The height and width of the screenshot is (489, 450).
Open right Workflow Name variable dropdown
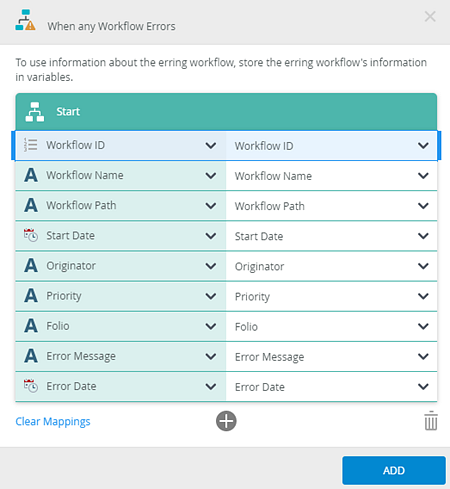coord(423,176)
